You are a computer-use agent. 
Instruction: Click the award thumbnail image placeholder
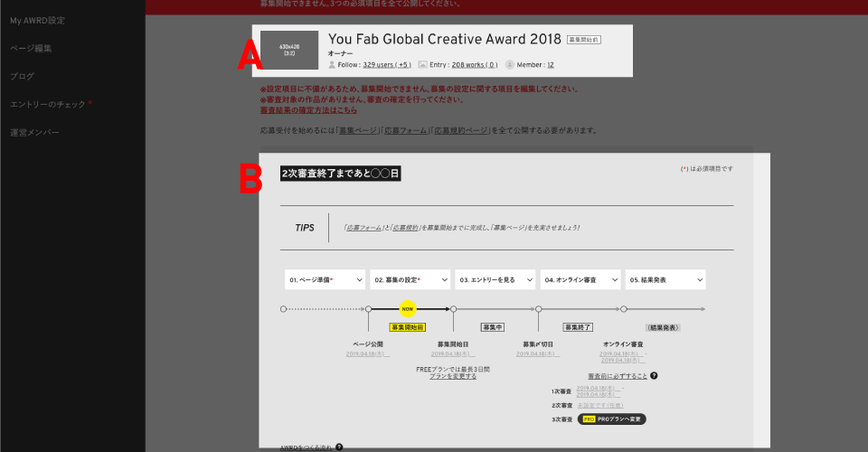coord(289,51)
